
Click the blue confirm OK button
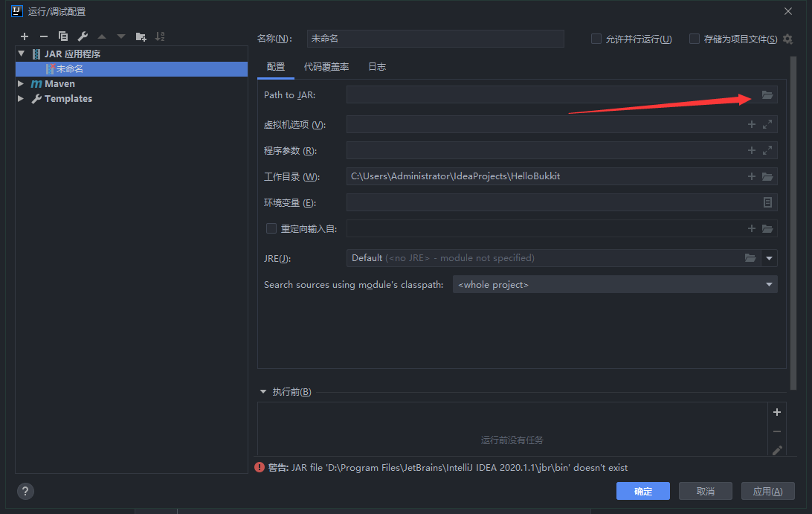(x=642, y=491)
